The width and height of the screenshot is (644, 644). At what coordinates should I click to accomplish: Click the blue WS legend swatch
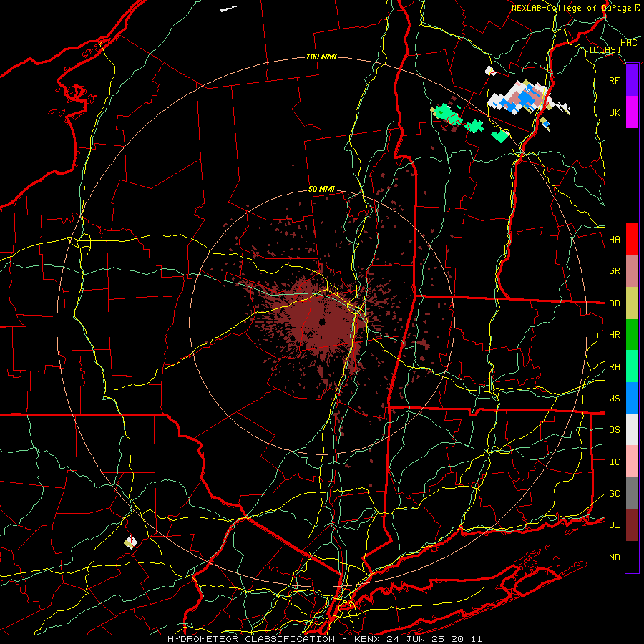[x=632, y=398]
